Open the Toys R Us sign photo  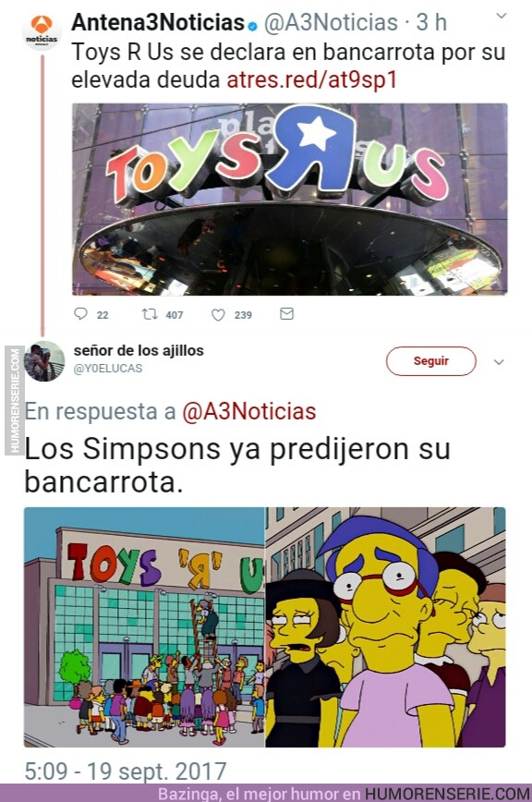pyautogui.click(x=290, y=199)
